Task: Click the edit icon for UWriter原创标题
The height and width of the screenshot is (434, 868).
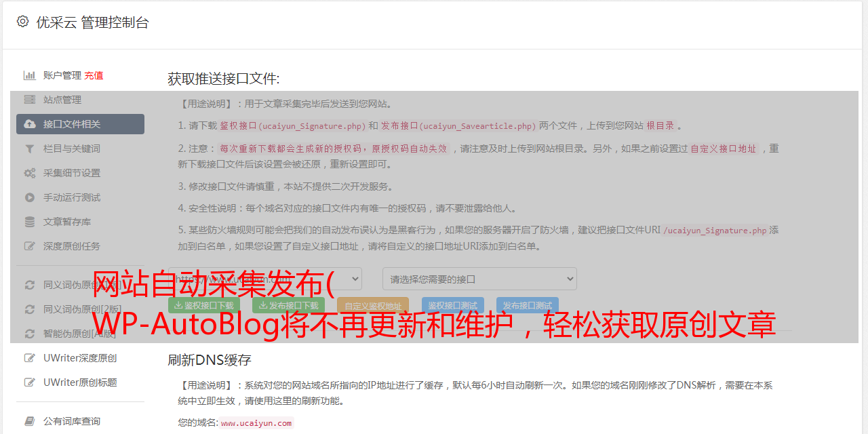Action: click(x=30, y=382)
